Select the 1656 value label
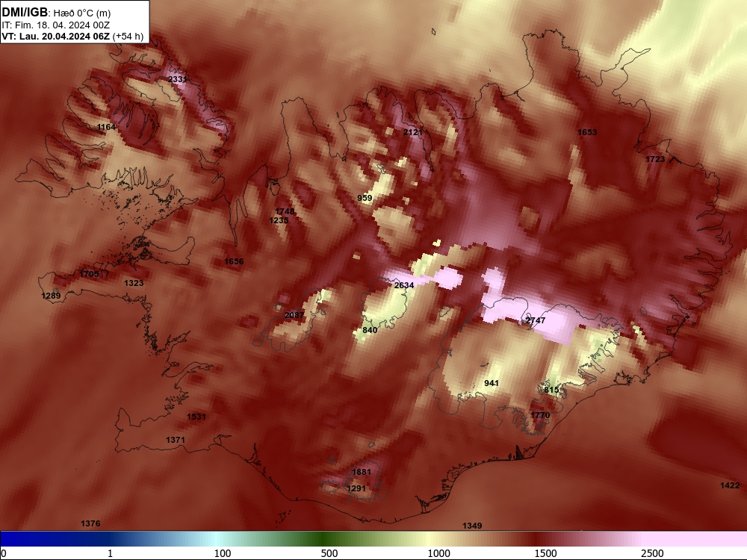Screen dimensions: 747x560 (234, 261)
